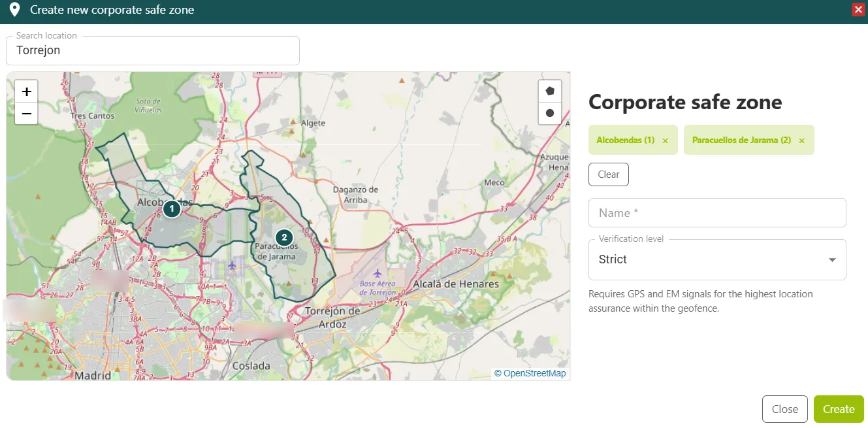Select the Paracuellos de Jarama (2) chip label
Screen dimensions: 868x428
point(741,140)
